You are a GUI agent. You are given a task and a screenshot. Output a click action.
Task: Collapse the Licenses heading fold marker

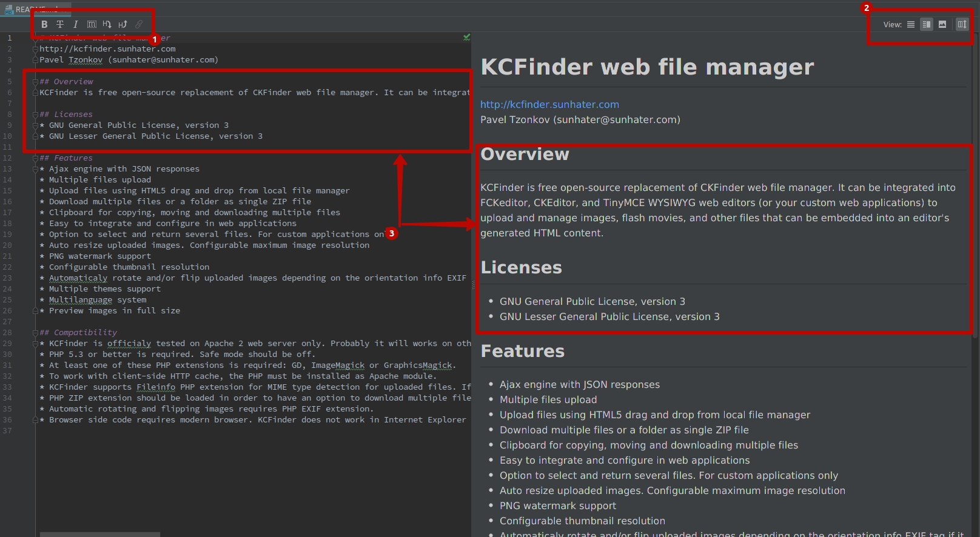(36, 115)
